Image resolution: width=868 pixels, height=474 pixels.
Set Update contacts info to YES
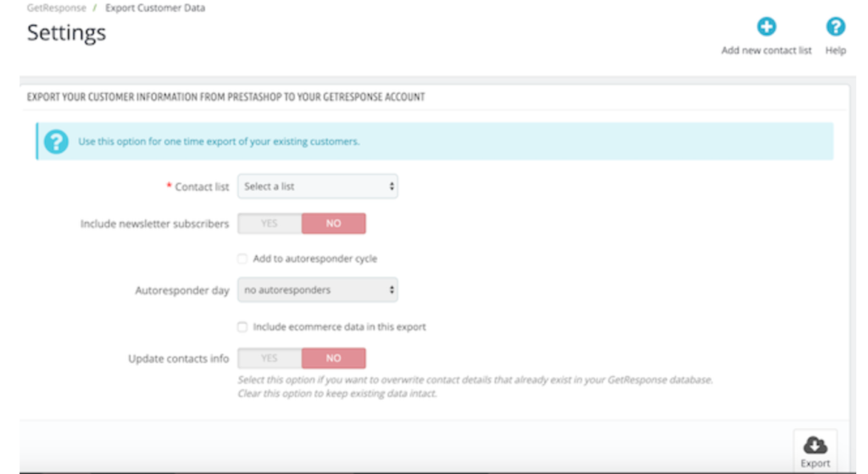[x=270, y=359]
